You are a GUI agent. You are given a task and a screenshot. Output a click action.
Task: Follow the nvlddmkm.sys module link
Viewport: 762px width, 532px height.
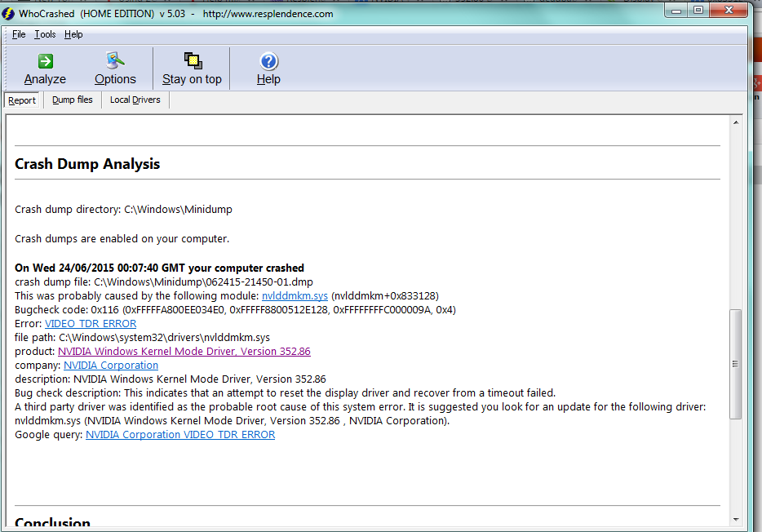[295, 296]
